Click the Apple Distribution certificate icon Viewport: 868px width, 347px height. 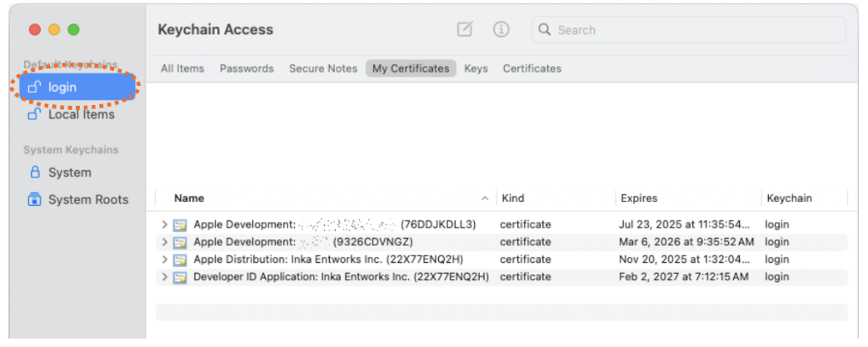180,259
